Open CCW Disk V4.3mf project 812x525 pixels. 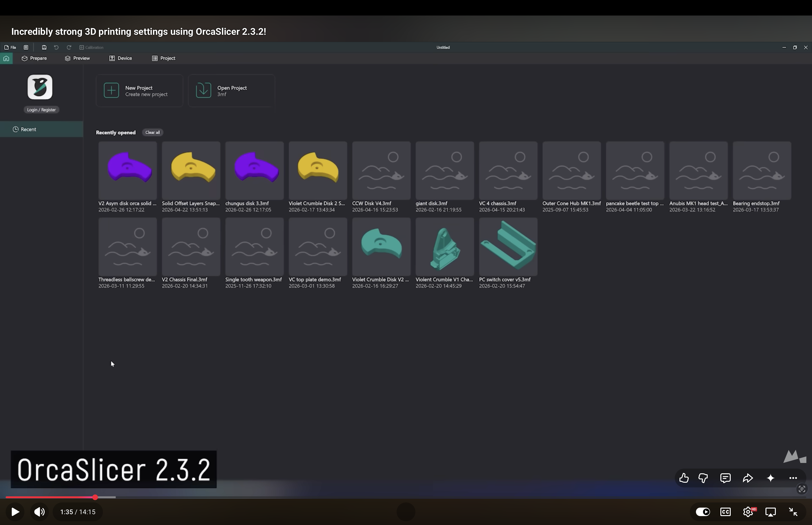(x=381, y=170)
